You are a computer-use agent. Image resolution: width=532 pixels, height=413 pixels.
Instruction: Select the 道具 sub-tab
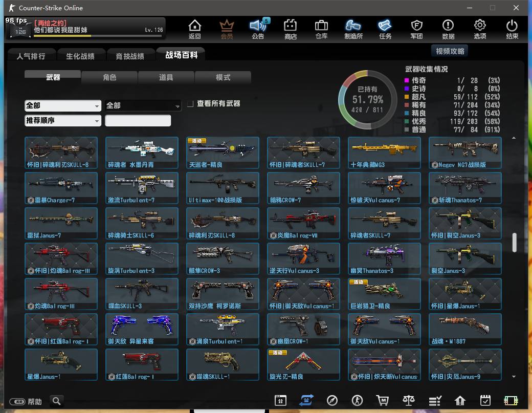pyautogui.click(x=166, y=77)
